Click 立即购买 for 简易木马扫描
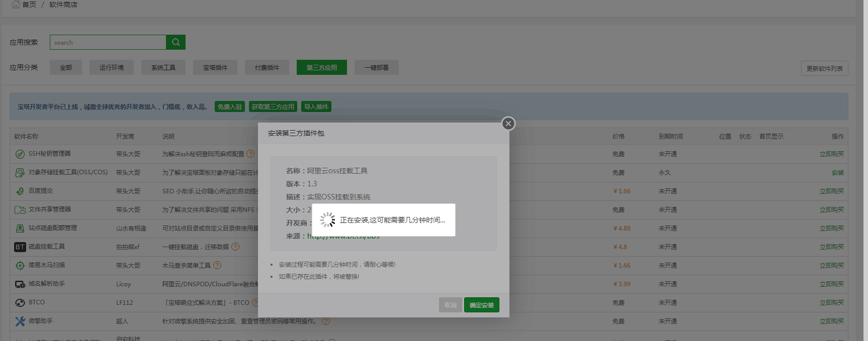Screen dimensions: 868x341 [x=832, y=265]
